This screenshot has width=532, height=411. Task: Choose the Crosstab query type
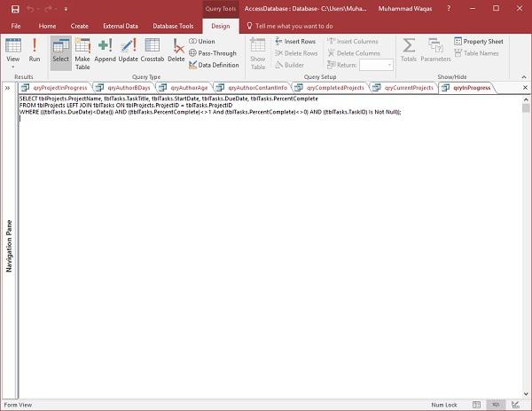153,51
